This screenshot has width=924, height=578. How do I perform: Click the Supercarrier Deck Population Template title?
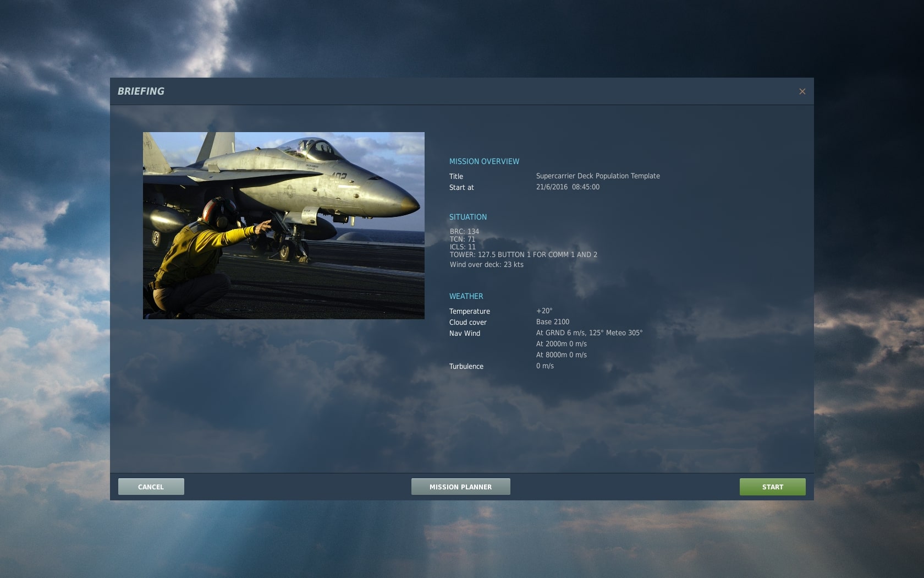[597, 176]
